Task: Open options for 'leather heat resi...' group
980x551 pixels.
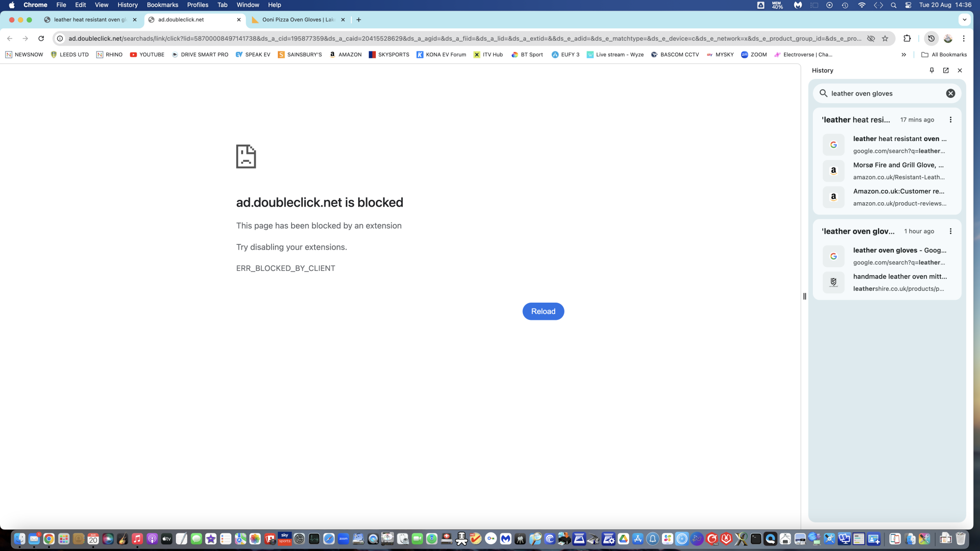Action: [950, 120]
